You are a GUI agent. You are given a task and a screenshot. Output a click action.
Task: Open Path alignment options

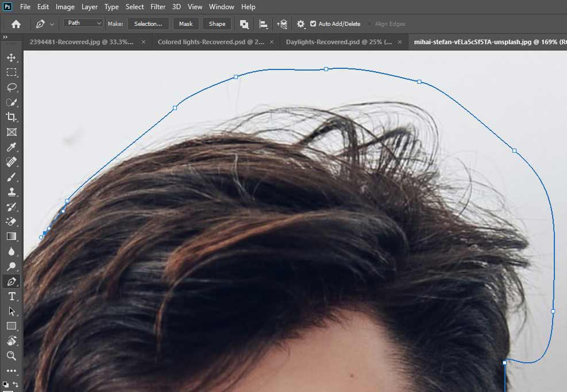point(264,24)
